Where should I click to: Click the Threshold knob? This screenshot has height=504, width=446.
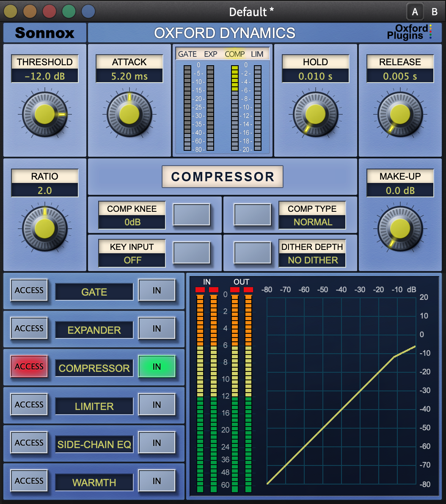[x=44, y=114]
